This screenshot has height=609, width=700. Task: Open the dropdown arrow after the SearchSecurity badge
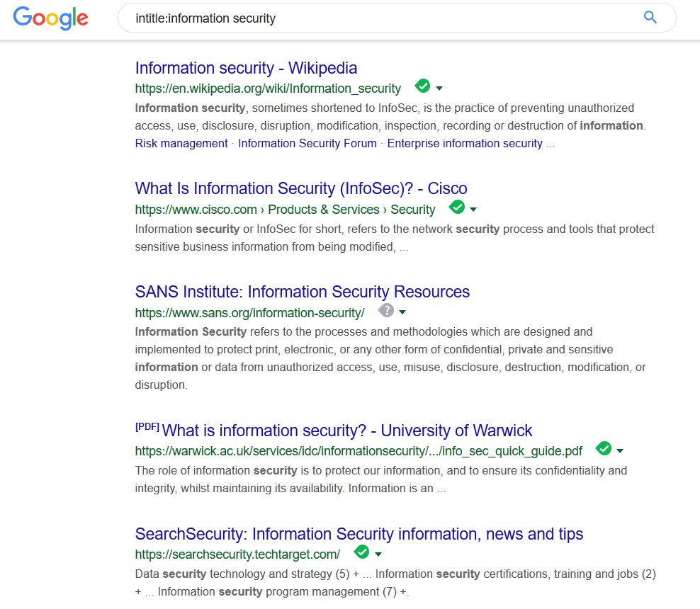coord(378,554)
